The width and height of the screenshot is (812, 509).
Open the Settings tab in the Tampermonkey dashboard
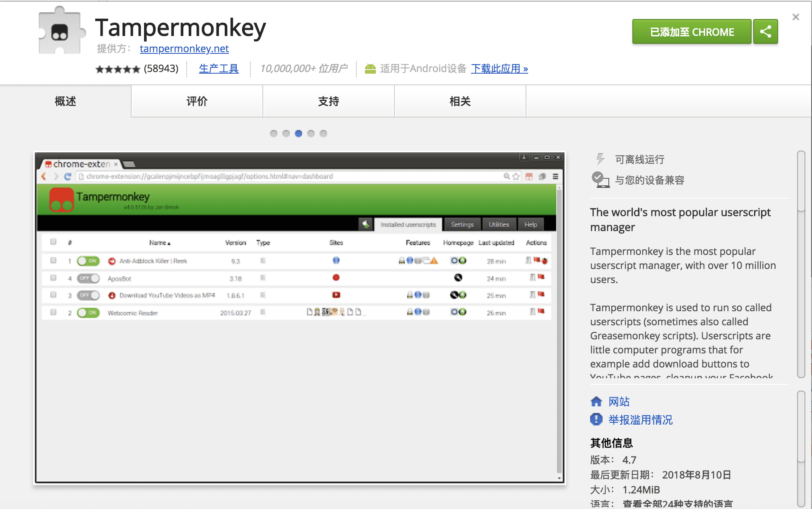(x=462, y=224)
